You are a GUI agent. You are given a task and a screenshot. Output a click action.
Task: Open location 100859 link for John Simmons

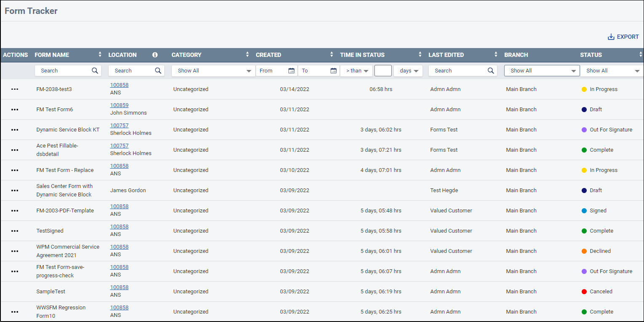[x=119, y=105]
